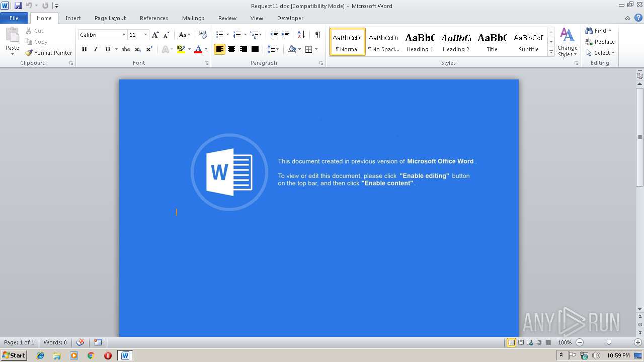The width and height of the screenshot is (644, 362).
Task: Click the Undo icon in title bar
Action: point(29,6)
